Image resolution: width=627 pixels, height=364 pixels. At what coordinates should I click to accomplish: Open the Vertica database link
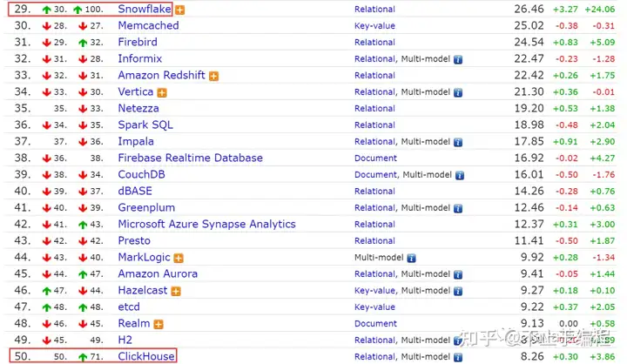coord(136,91)
